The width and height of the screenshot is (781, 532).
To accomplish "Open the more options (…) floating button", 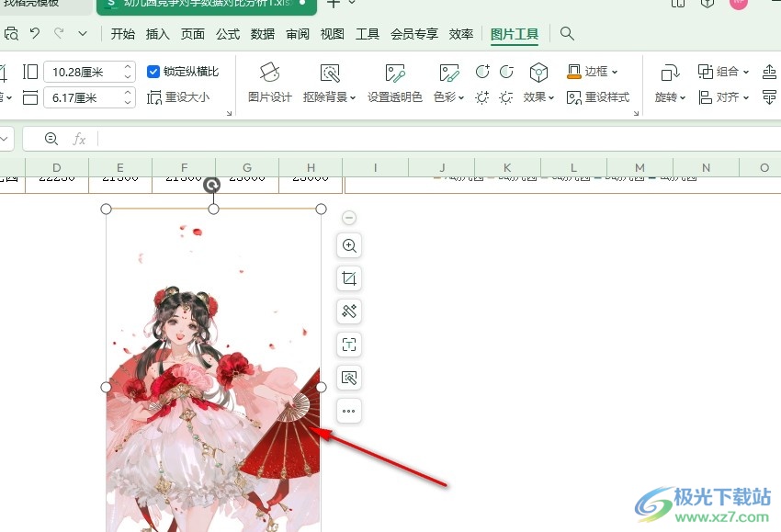I will [348, 411].
